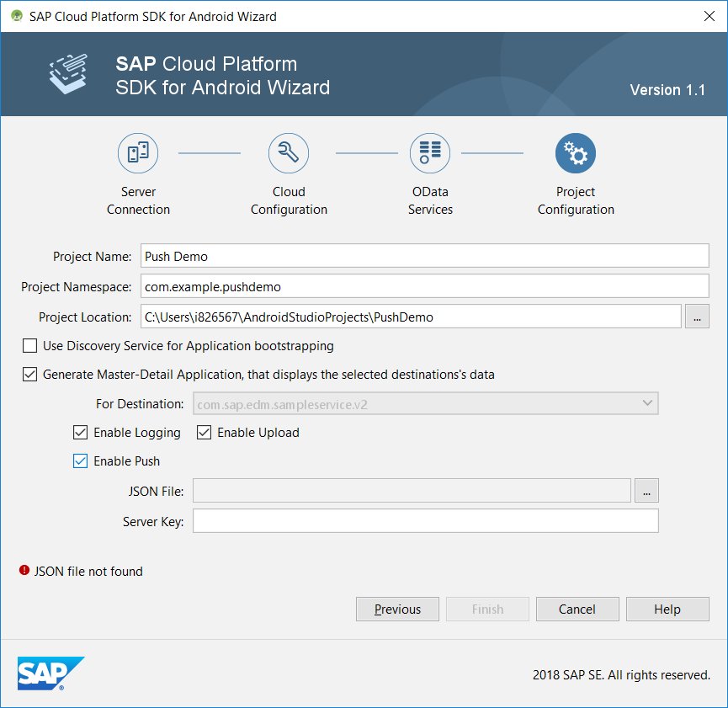728x708 pixels.
Task: Open the Cloud Configuration step icon
Action: (289, 153)
